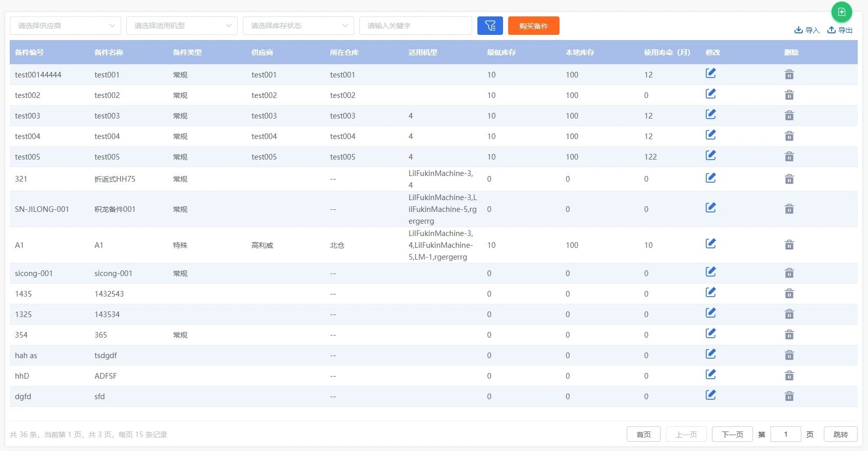Edit SN-JILONG-001 spare part
This screenshot has width=868, height=451.
click(x=710, y=208)
